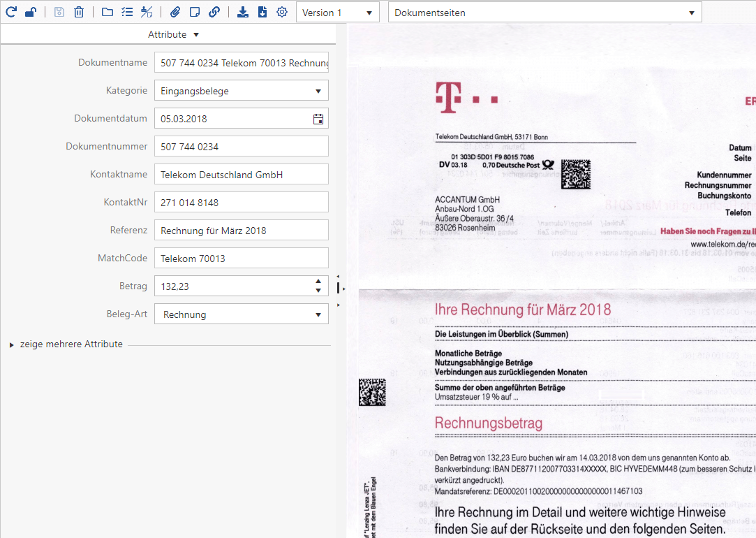Open the Beleg-Art Rechnung dropdown
756x538 pixels.
[x=241, y=314]
